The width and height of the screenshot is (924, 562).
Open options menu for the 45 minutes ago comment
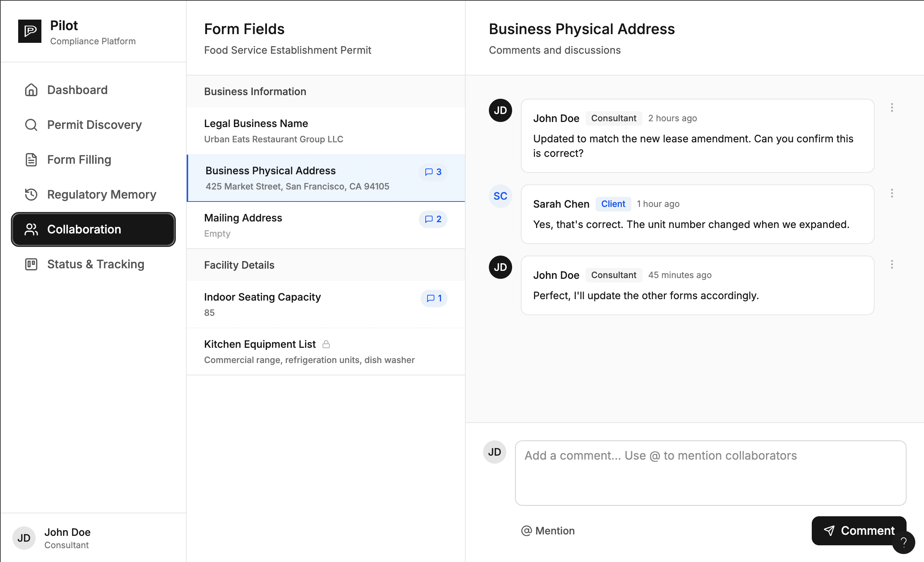892,265
